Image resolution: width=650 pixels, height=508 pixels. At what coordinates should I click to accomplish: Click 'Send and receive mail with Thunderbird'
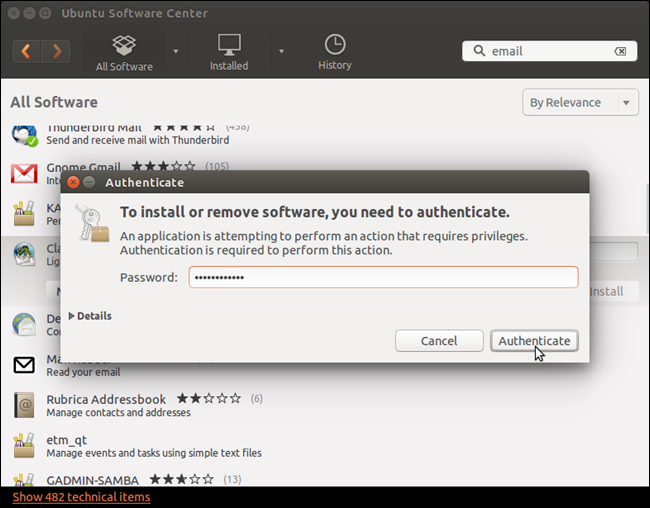138,140
